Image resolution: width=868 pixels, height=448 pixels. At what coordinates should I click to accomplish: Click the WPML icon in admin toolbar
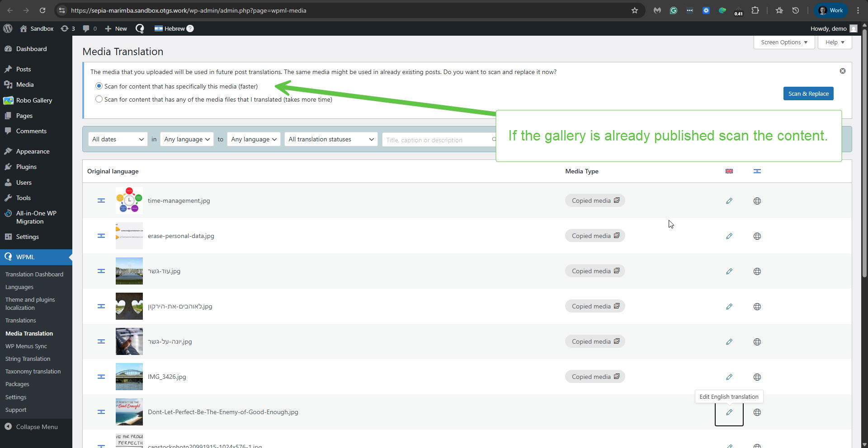coord(140,28)
